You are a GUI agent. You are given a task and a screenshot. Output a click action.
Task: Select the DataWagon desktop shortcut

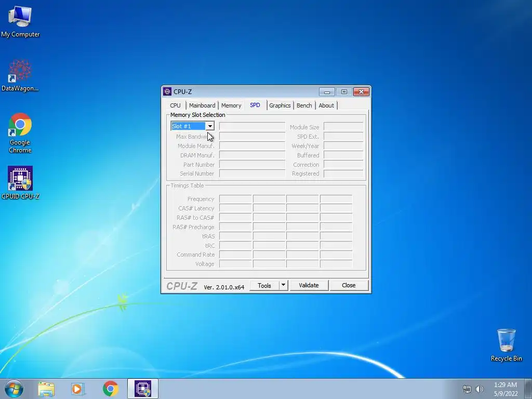(x=20, y=75)
